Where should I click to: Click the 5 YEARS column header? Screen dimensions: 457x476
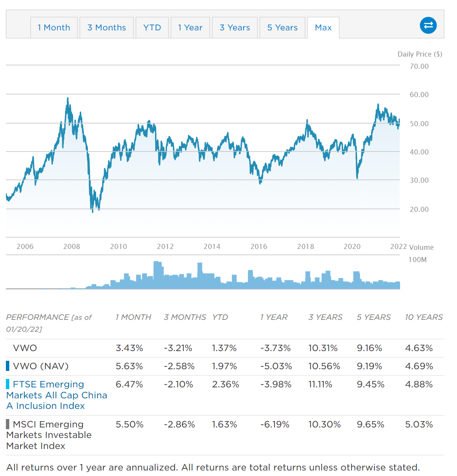(x=374, y=317)
